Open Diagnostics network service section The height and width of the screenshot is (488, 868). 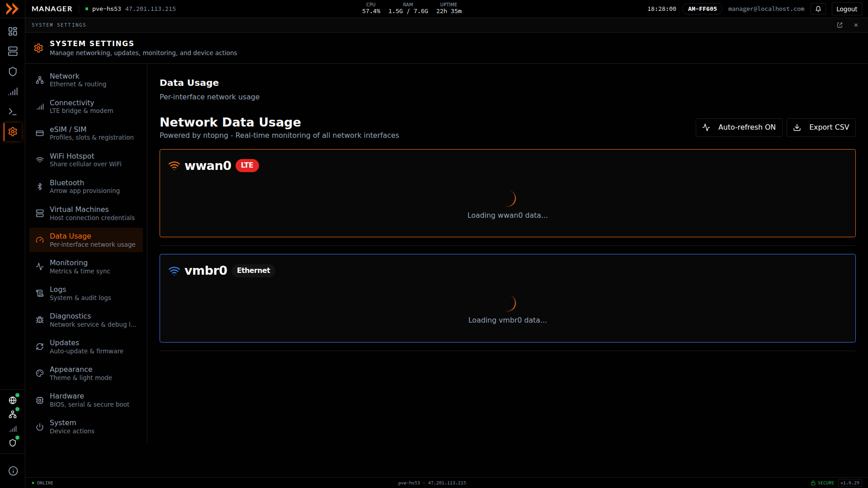86,320
